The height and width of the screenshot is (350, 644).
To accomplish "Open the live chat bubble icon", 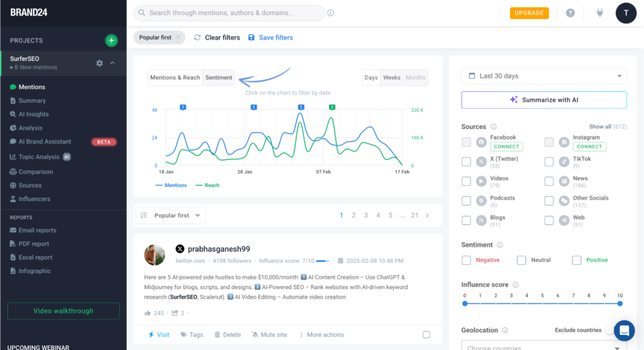I will tap(624, 330).
